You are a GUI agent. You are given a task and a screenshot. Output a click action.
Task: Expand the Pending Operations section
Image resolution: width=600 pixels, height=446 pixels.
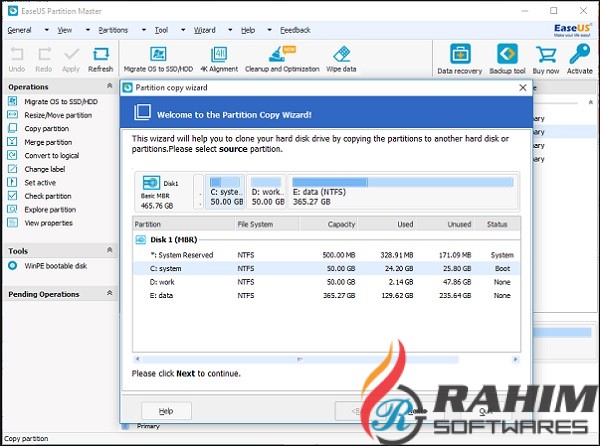pyautogui.click(x=111, y=294)
